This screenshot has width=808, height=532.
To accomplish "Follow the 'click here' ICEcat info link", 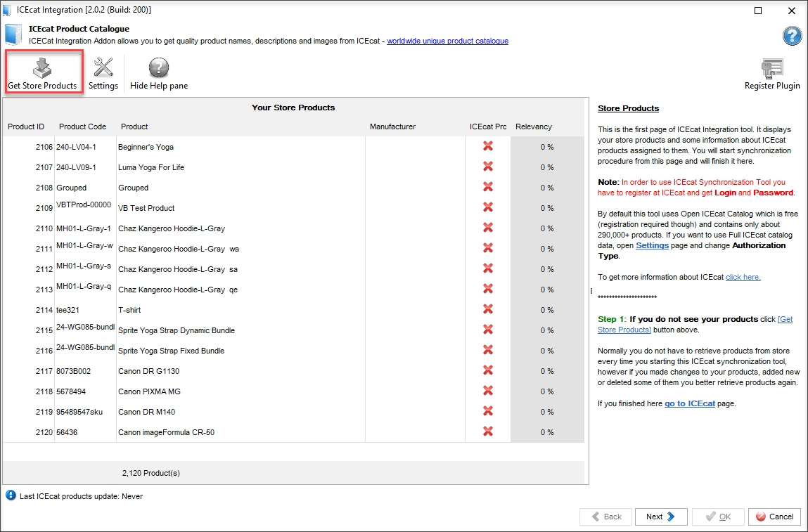I will pyautogui.click(x=743, y=277).
